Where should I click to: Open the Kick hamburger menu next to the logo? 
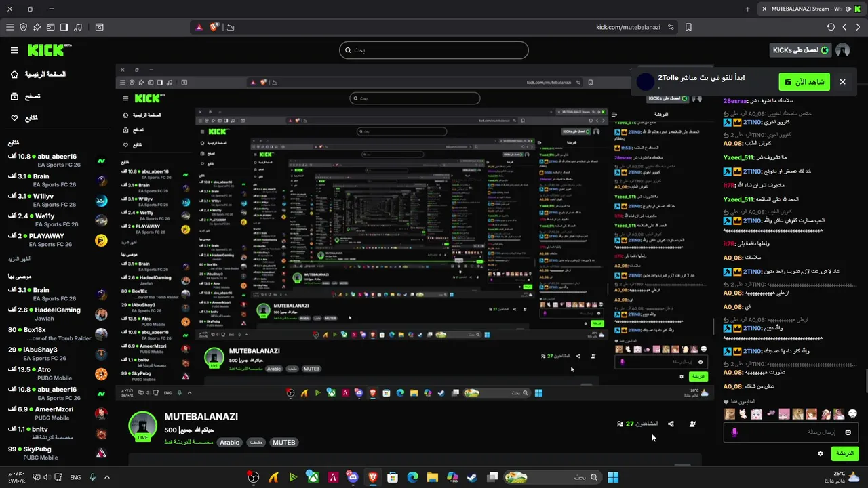[x=14, y=50]
